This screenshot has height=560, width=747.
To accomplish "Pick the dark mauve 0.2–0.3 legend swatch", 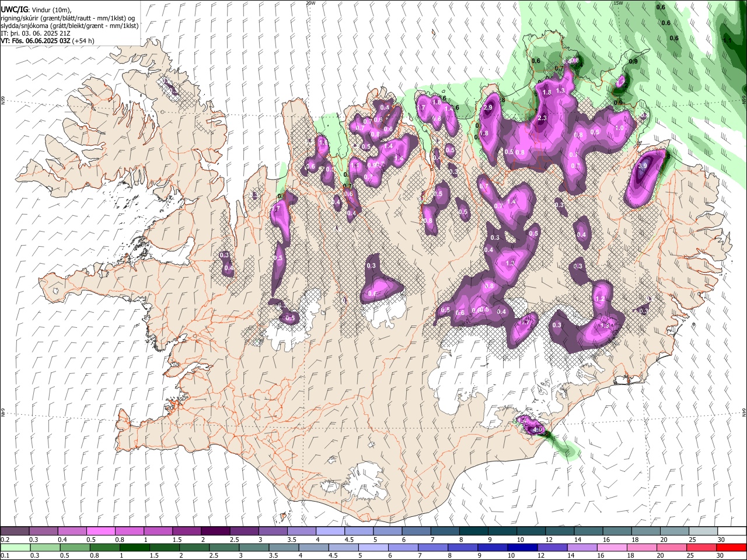I will 15,531.
